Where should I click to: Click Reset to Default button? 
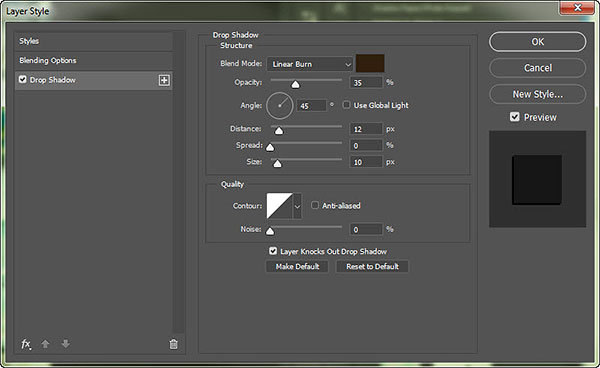click(x=372, y=266)
